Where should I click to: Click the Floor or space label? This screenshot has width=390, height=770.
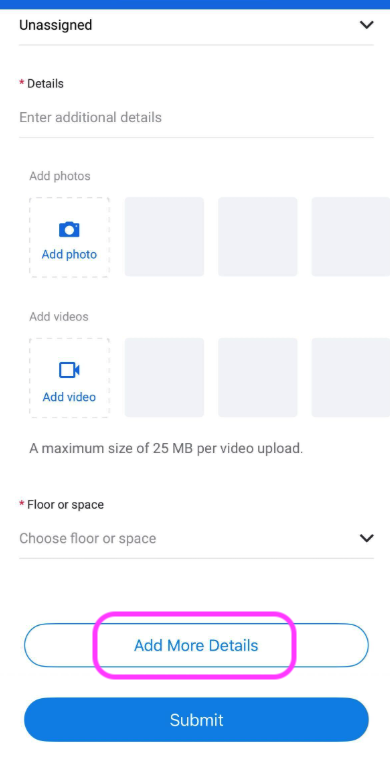pos(65,504)
